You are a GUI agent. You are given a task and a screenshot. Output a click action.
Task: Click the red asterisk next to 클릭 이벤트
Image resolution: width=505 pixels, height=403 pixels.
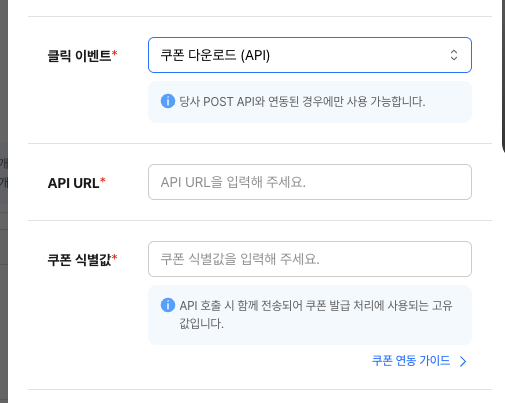point(114,53)
